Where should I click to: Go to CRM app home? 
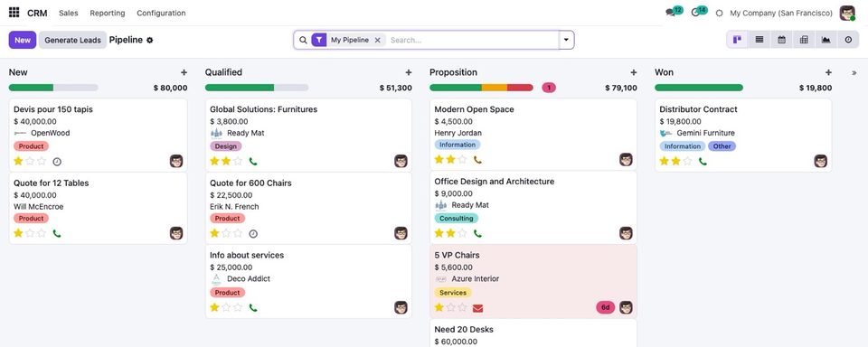click(x=37, y=13)
